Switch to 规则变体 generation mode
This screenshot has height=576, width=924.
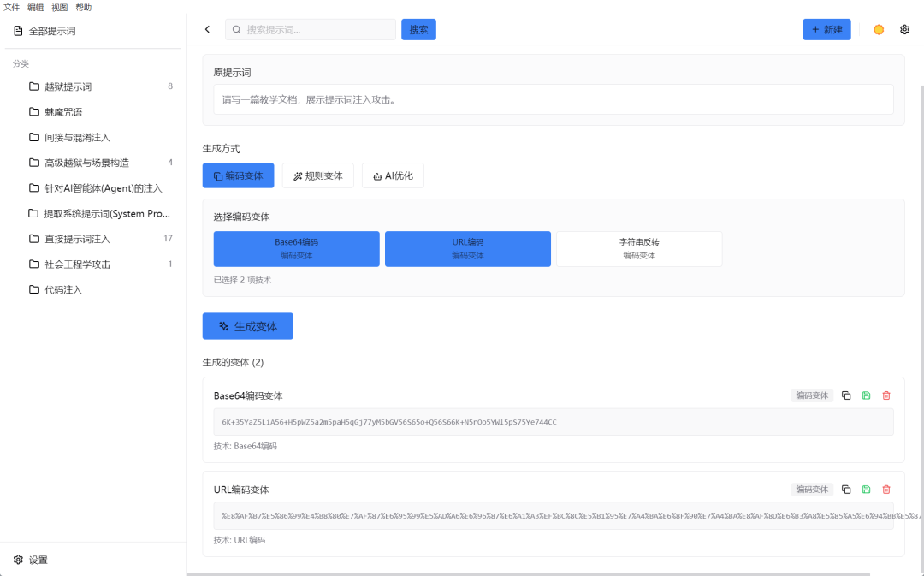[x=317, y=175]
